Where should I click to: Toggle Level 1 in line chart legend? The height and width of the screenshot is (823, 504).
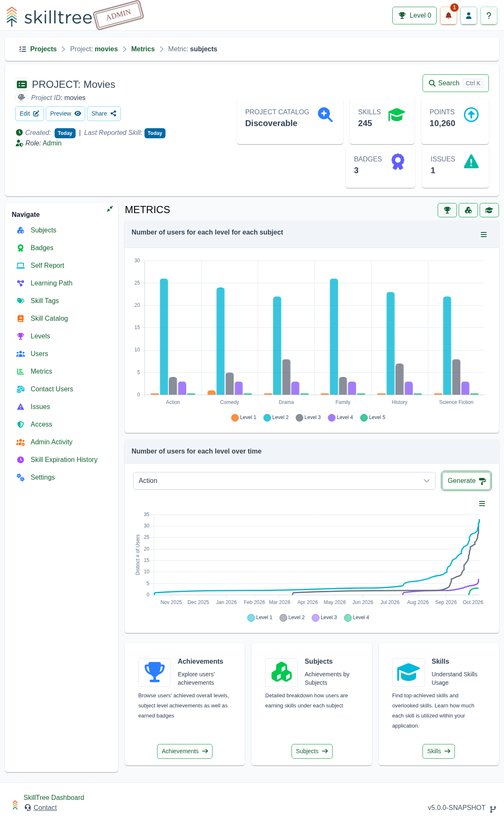point(260,617)
